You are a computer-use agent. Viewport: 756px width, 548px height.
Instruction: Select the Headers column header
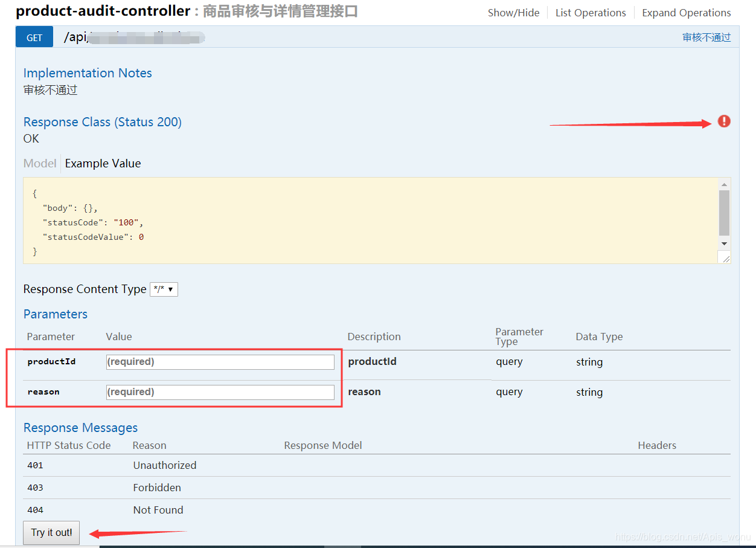[657, 445]
